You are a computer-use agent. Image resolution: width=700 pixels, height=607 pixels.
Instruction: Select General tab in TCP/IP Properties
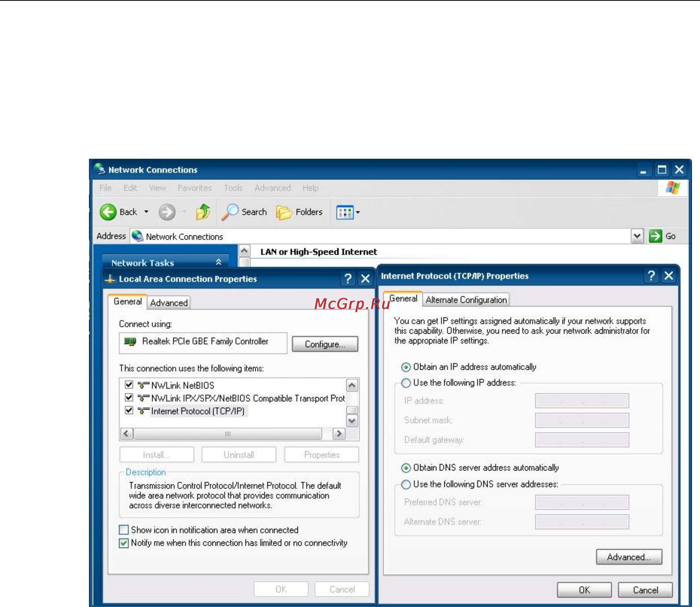tap(403, 298)
